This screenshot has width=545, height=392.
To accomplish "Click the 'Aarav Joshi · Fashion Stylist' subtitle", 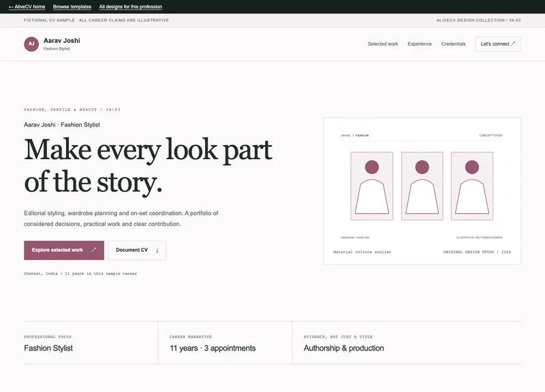I will (x=62, y=125).
